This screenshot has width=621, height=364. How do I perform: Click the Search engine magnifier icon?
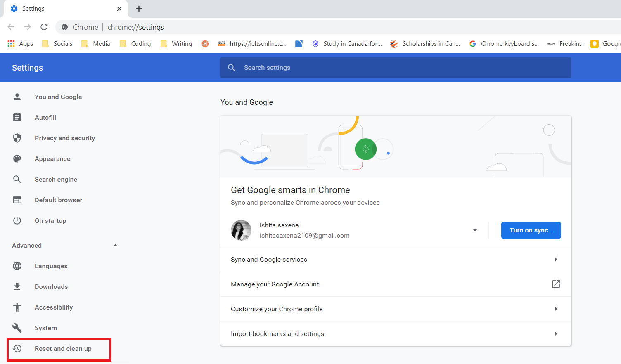point(17,179)
